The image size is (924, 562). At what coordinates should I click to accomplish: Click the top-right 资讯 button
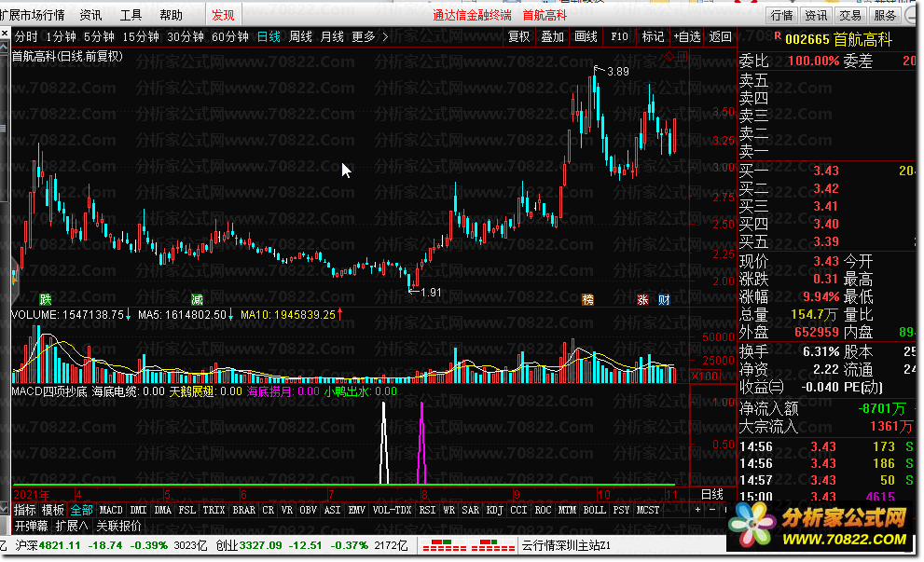[x=816, y=15]
